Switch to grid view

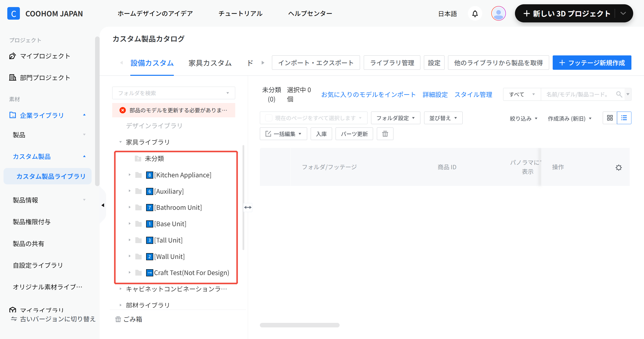click(610, 118)
